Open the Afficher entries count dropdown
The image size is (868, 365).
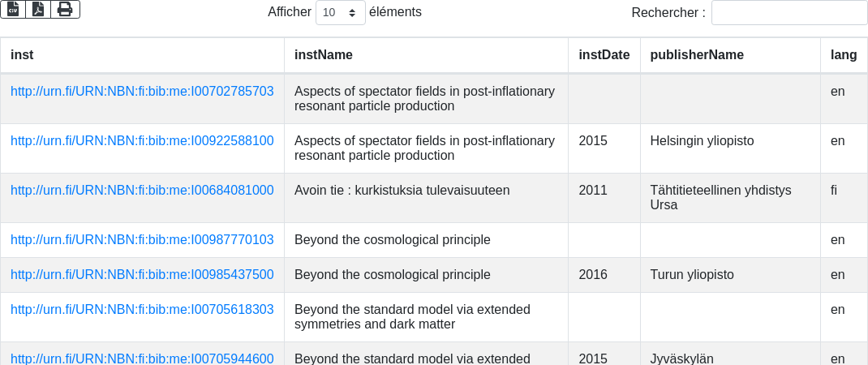[340, 12]
